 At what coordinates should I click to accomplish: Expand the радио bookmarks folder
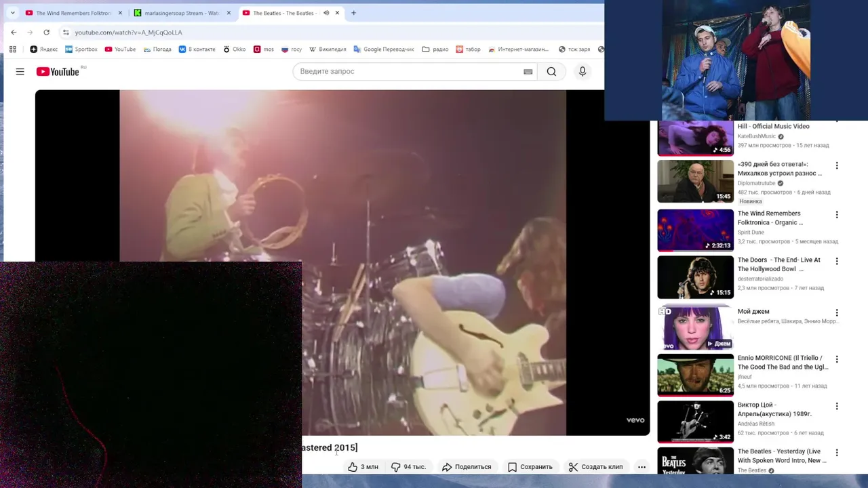click(435, 49)
